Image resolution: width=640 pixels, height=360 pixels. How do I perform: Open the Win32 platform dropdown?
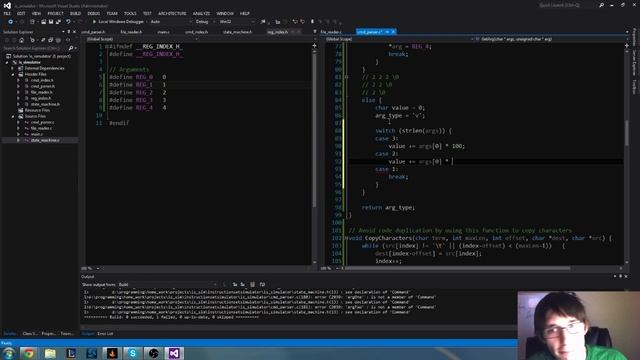coord(236,22)
